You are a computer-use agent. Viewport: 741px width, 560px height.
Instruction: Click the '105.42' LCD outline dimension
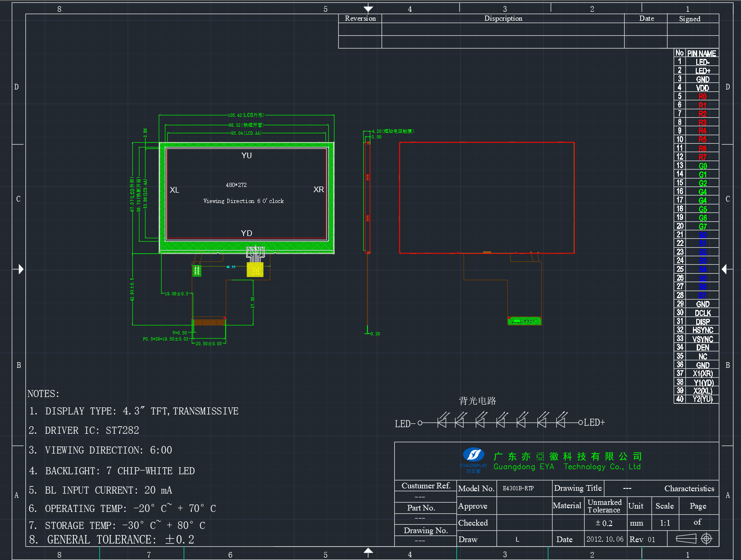(x=246, y=115)
